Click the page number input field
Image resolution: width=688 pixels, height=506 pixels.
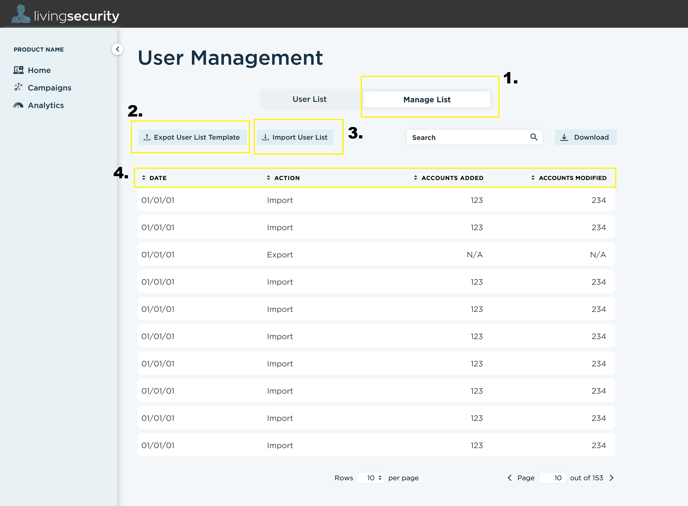click(552, 477)
